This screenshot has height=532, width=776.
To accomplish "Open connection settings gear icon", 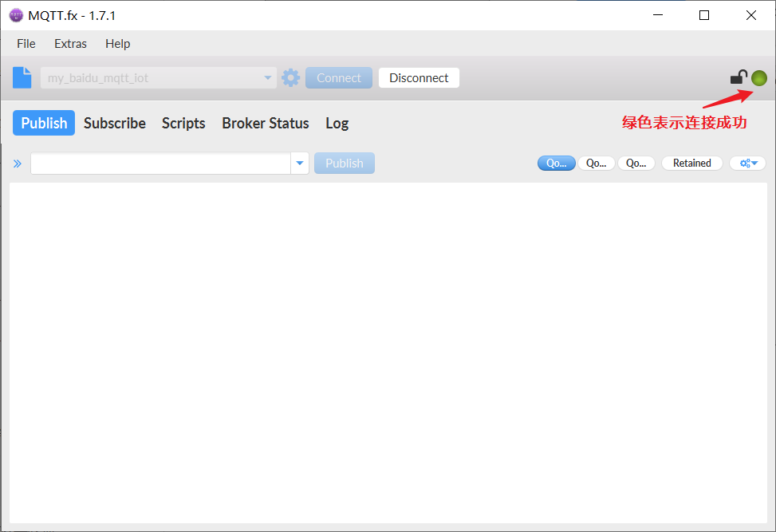I will [290, 77].
